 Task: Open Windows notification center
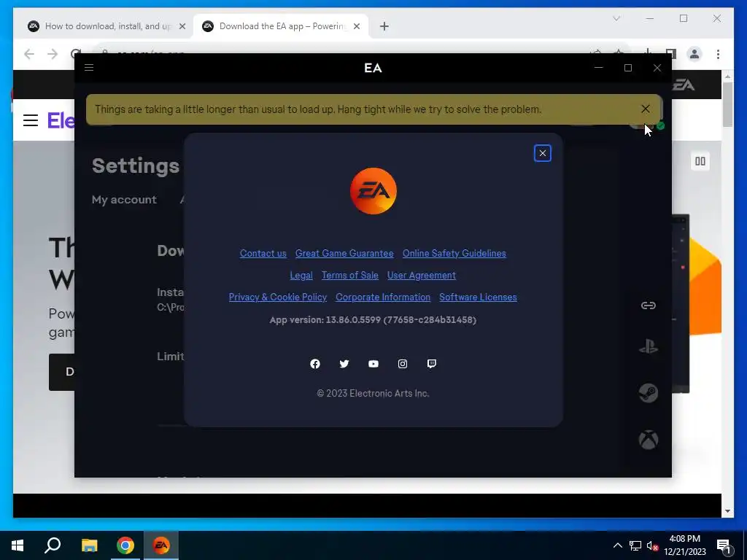pos(724,545)
